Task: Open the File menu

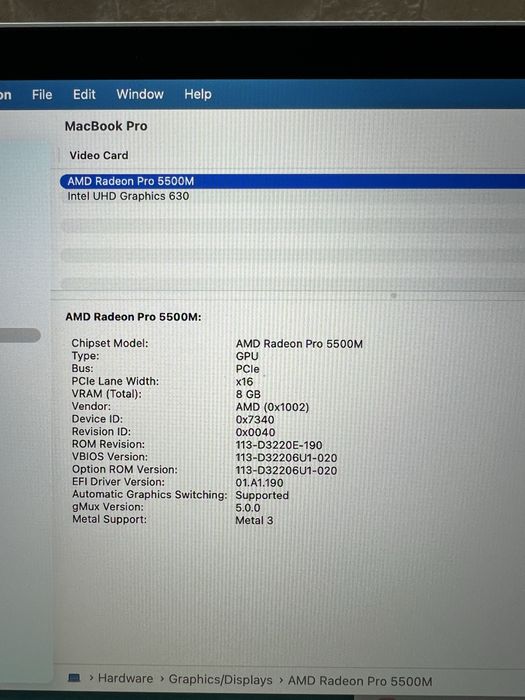Action: 42,95
